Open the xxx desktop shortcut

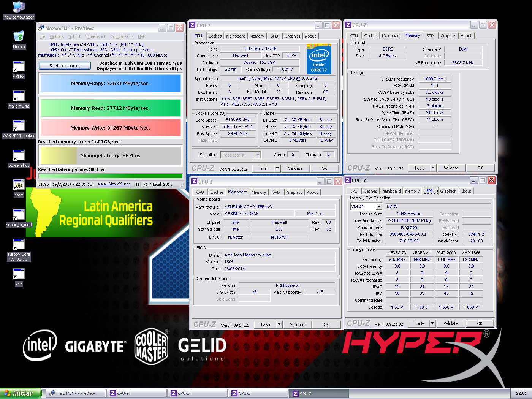click(x=19, y=277)
